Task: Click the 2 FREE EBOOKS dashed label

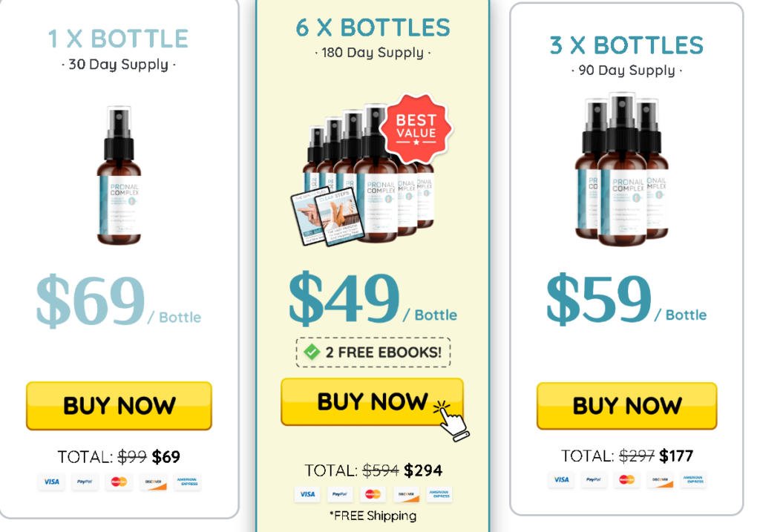Action: coord(373,352)
